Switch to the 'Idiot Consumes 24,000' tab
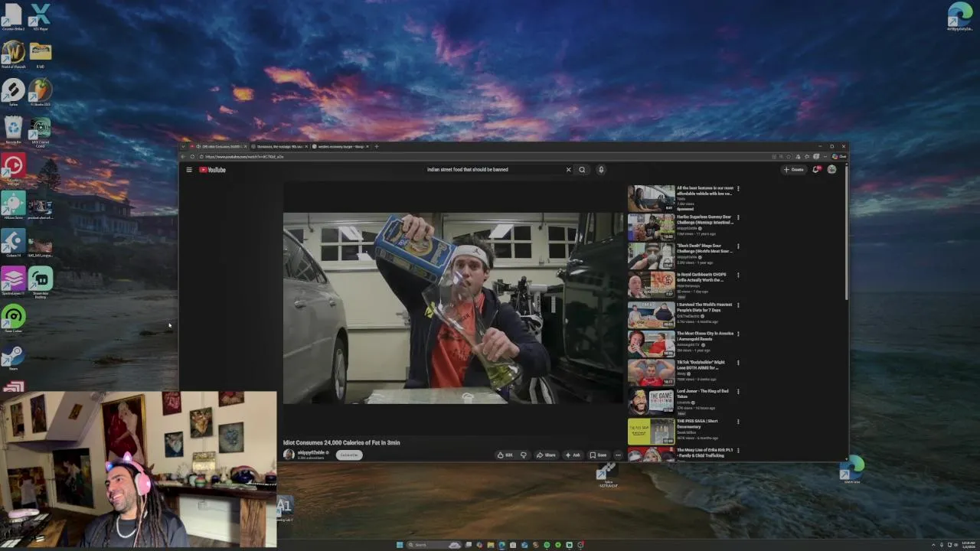 click(219, 146)
